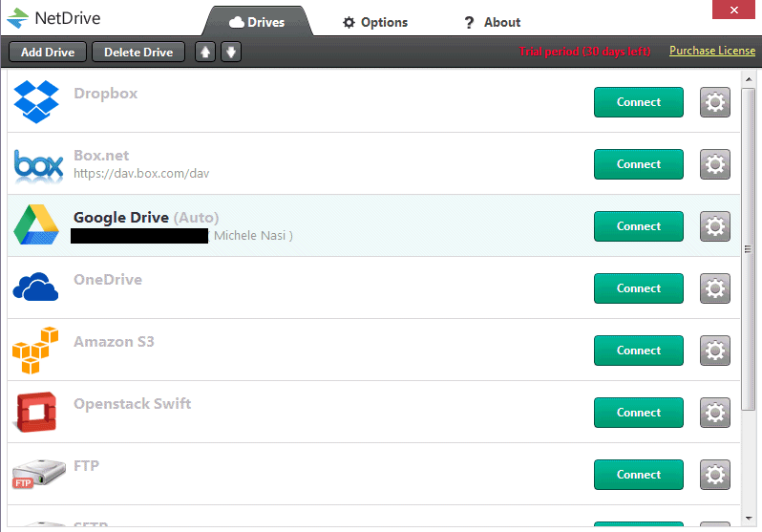Open the Options tab
The height and width of the screenshot is (532, 762).
coord(375,22)
